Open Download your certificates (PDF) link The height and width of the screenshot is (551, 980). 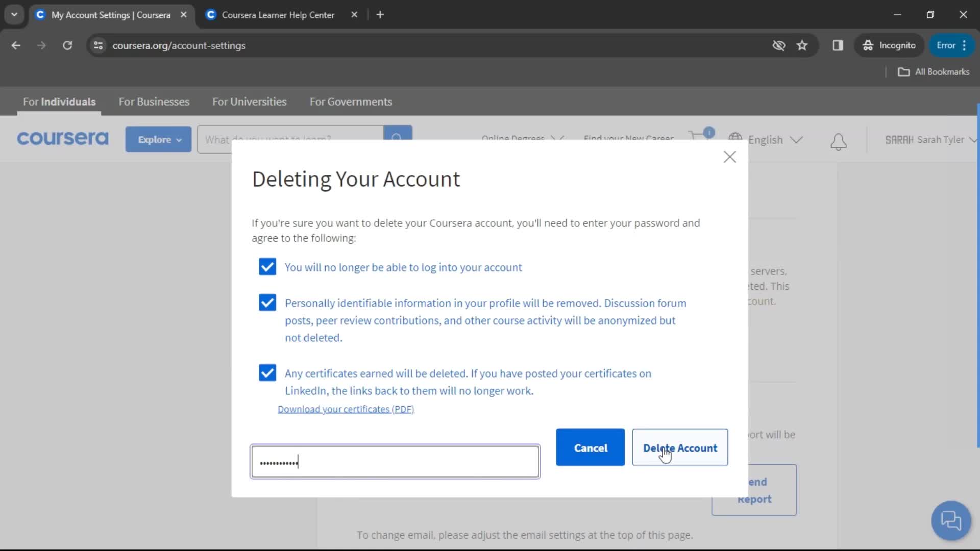pyautogui.click(x=346, y=409)
